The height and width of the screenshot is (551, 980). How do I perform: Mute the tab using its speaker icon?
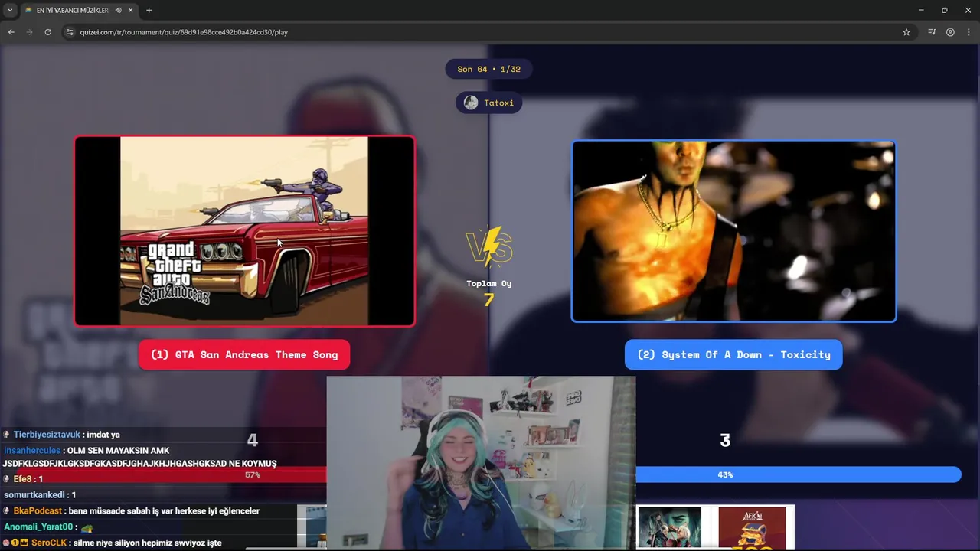click(118, 11)
